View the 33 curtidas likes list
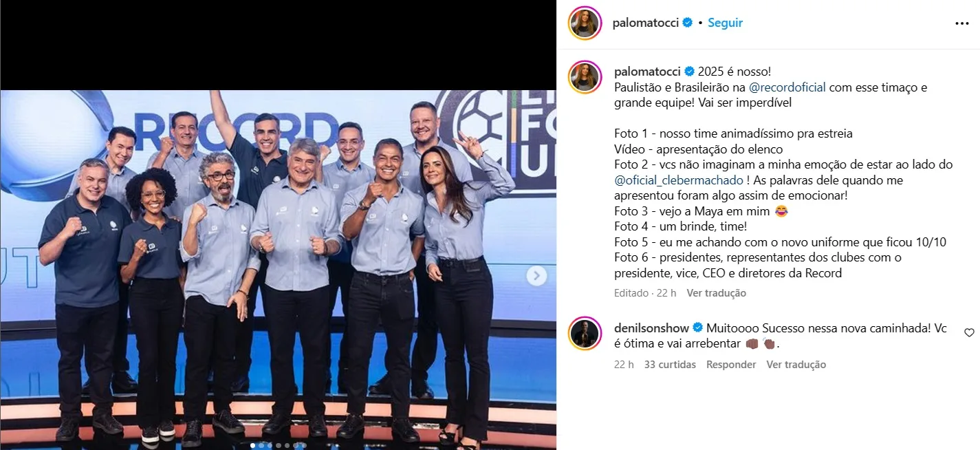980x450 pixels. click(x=670, y=365)
